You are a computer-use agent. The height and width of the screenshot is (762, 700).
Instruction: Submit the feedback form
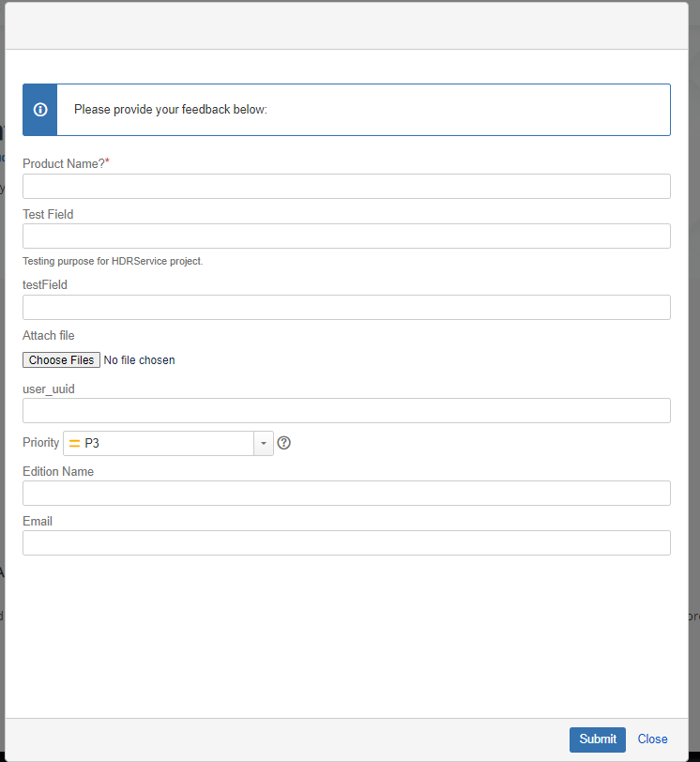point(598,739)
